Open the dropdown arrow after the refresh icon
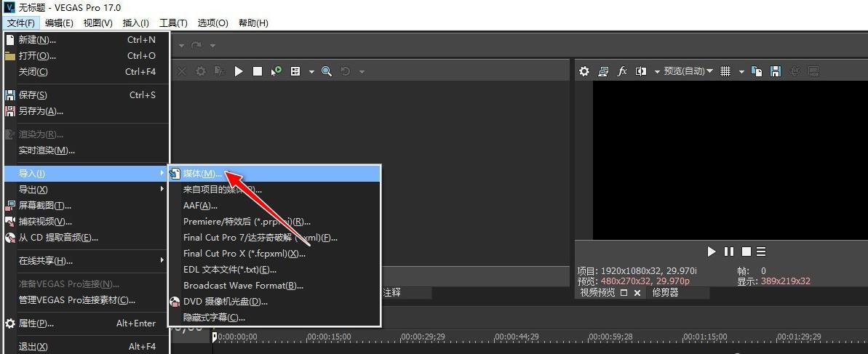 [x=362, y=72]
